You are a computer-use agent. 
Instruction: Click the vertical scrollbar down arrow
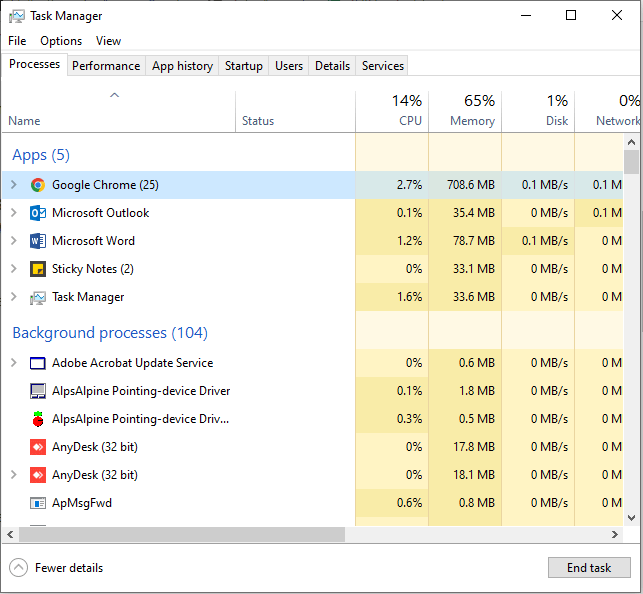pyautogui.click(x=632, y=518)
